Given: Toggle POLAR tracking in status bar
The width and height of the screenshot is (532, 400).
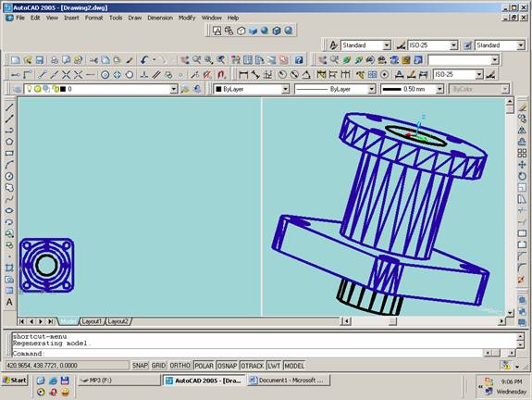Looking at the screenshot, I should pos(204,366).
